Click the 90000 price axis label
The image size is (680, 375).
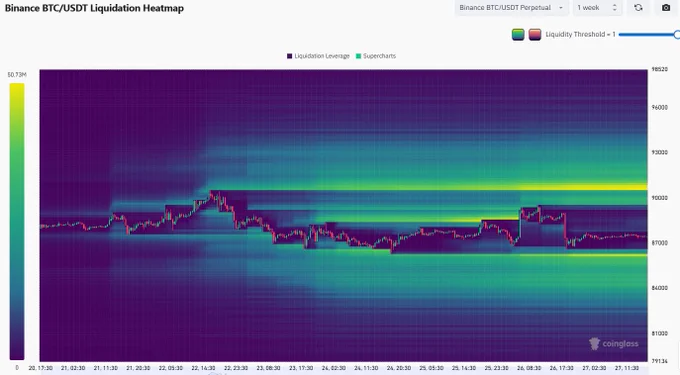[659, 198]
